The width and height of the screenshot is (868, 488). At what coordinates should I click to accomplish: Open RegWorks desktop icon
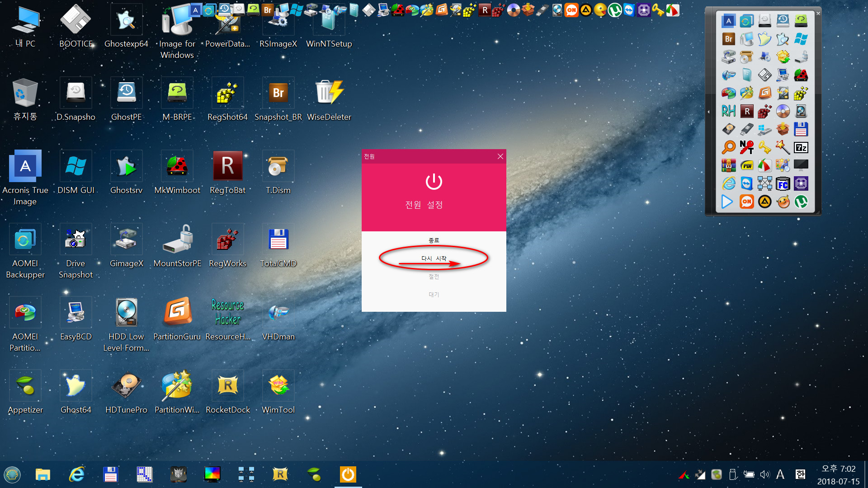coord(227,246)
